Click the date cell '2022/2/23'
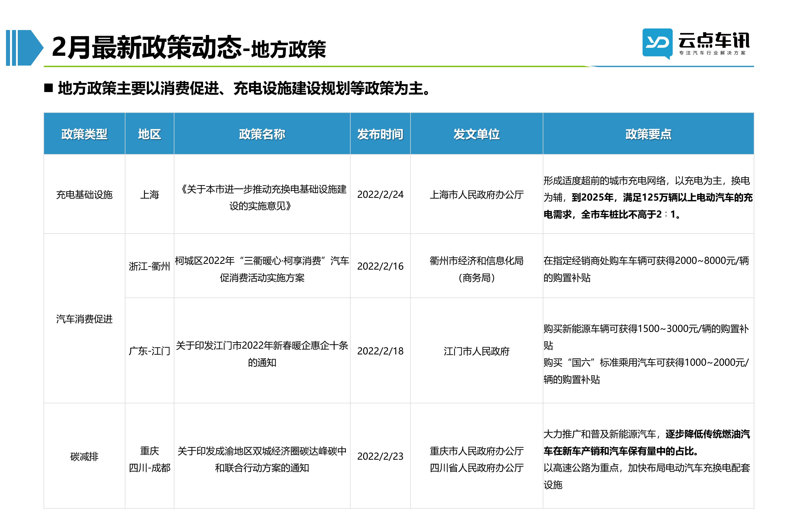The image size is (798, 532). (380, 456)
